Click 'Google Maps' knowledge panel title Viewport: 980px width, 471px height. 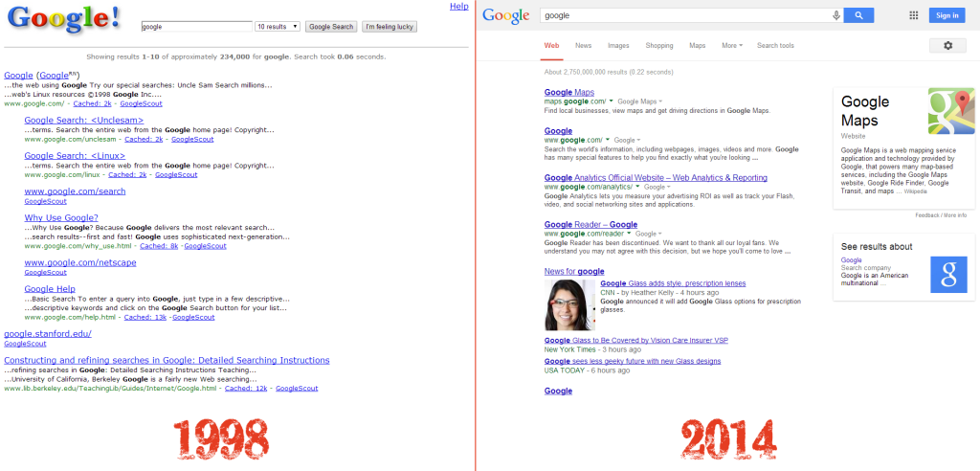click(865, 111)
